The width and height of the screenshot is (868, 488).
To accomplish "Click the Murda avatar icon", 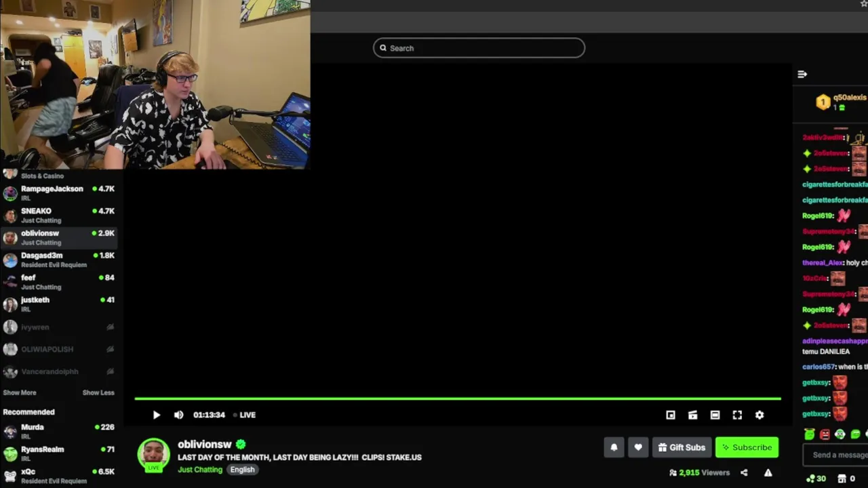I will [10, 432].
